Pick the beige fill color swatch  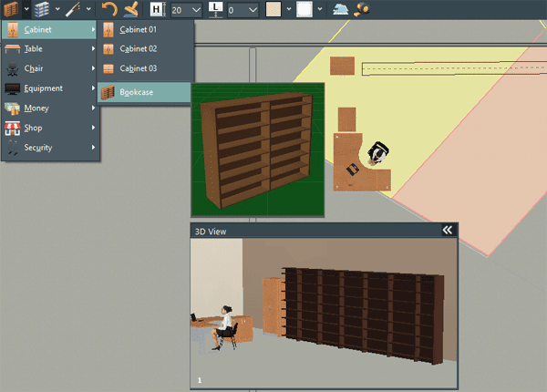(273, 10)
